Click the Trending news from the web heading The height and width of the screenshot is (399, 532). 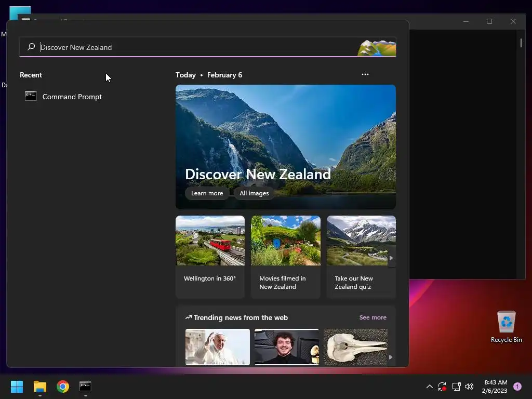tap(241, 317)
